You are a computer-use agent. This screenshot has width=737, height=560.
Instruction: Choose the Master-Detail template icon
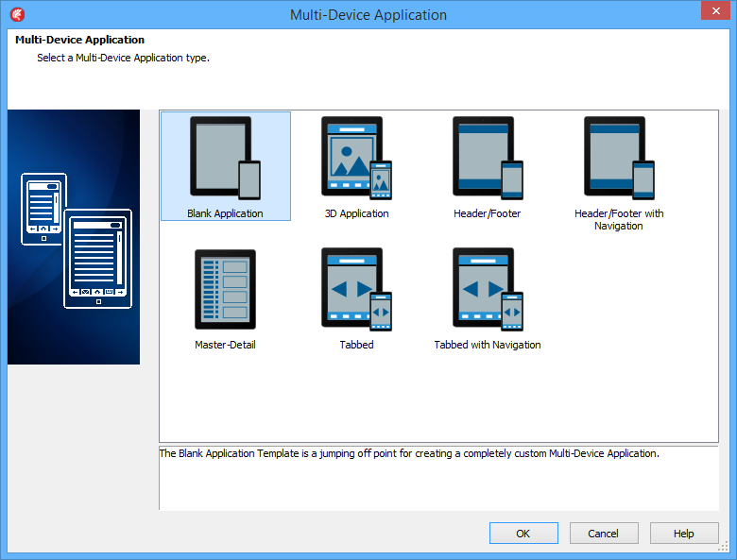(225, 289)
